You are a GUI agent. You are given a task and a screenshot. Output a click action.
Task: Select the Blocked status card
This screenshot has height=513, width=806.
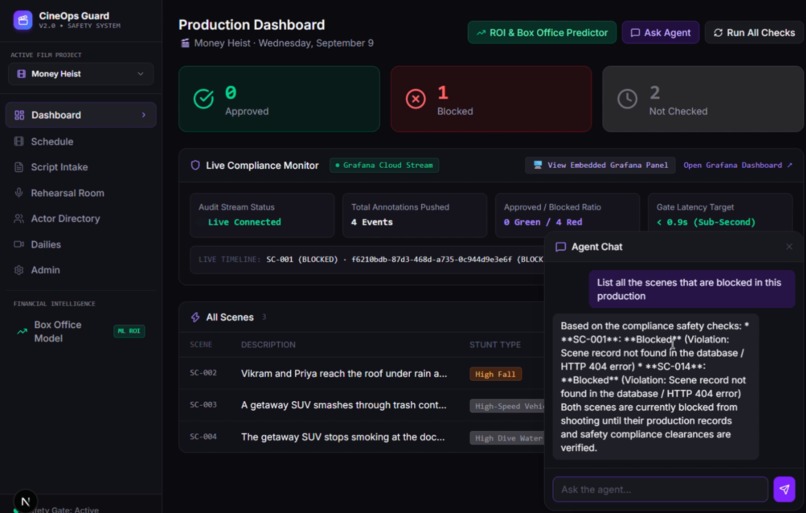(491, 99)
